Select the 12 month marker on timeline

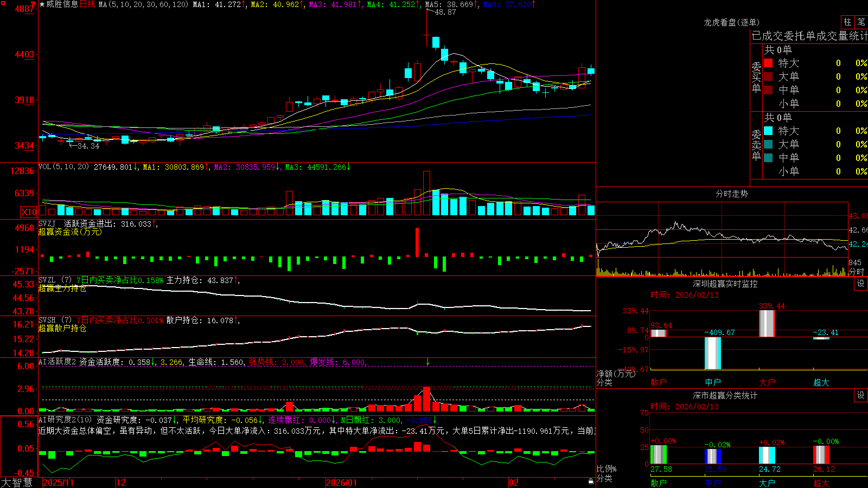tap(122, 483)
